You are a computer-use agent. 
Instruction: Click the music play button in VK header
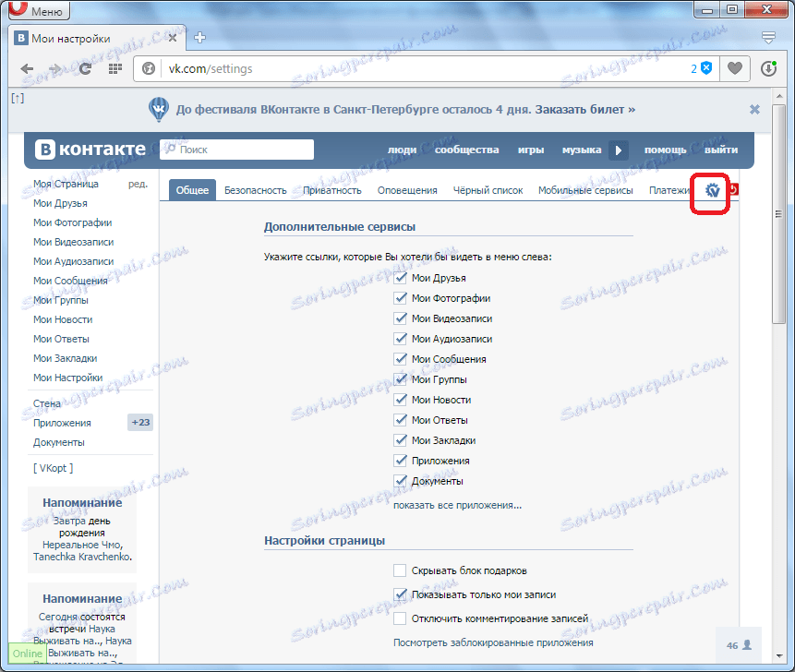click(x=618, y=150)
